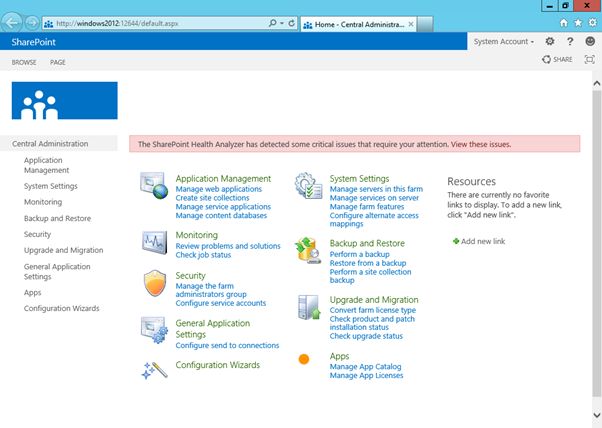The height and width of the screenshot is (428, 602).
Task: Click the System Settings checklist icon
Action: point(308,186)
